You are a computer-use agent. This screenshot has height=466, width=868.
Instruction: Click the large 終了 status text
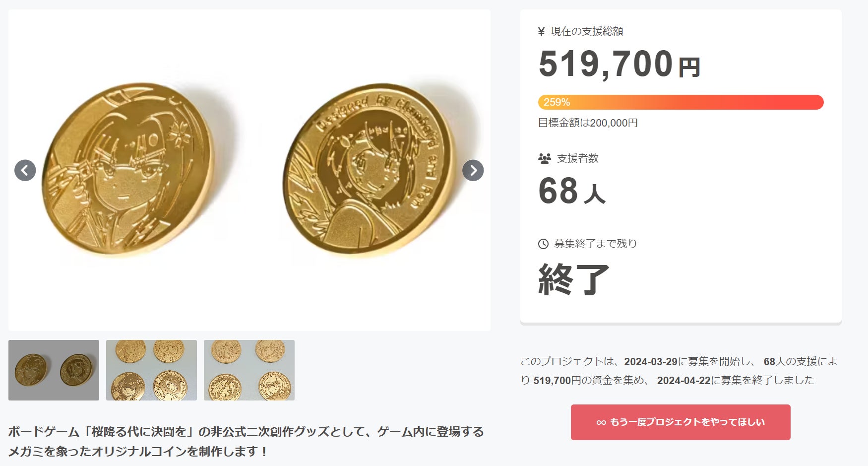tap(574, 280)
